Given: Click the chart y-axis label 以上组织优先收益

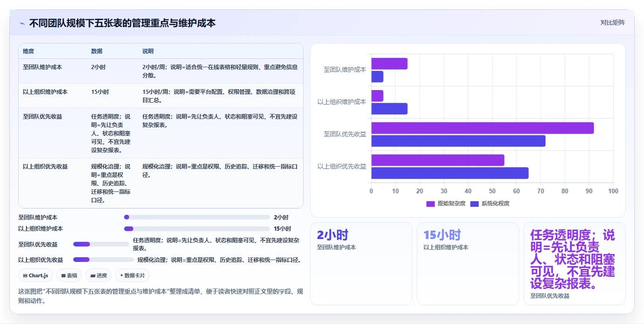Looking at the screenshot, I should point(342,166).
